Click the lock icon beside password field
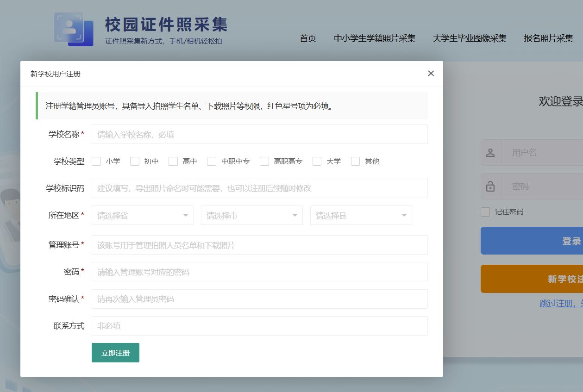Image resolution: width=583 pixels, height=392 pixels. pyautogui.click(x=491, y=187)
